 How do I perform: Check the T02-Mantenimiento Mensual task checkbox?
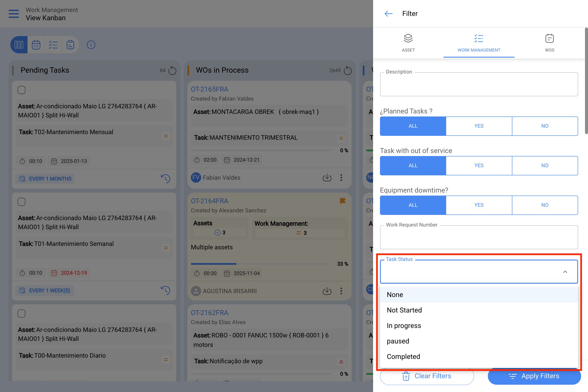pos(21,90)
